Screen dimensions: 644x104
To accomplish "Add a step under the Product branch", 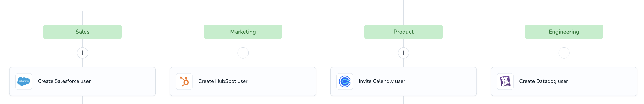I will 403,53.
